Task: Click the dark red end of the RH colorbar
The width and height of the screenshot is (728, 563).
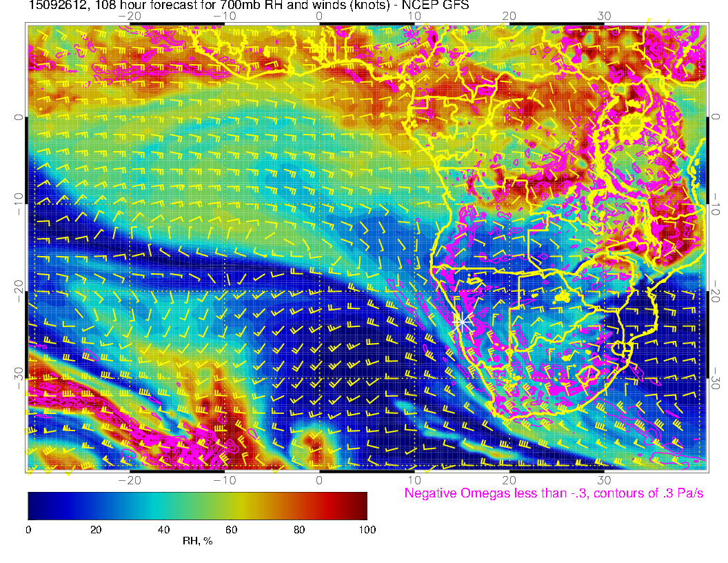Action: 360,505
